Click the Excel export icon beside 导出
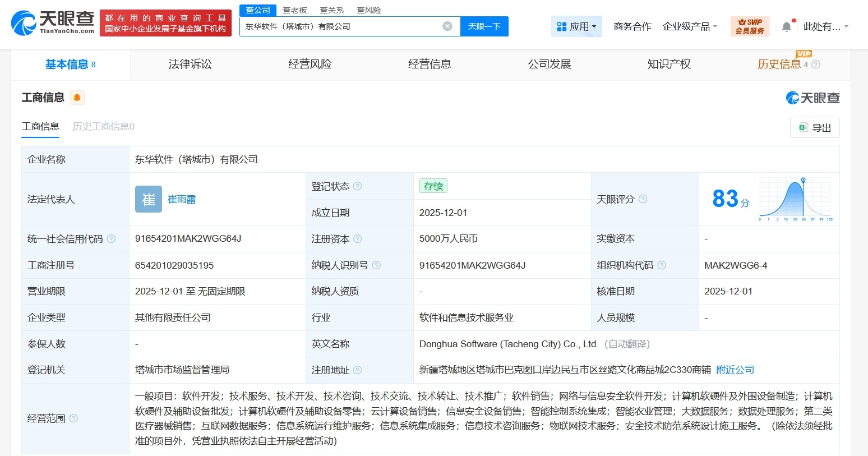The image size is (868, 456). [x=803, y=127]
